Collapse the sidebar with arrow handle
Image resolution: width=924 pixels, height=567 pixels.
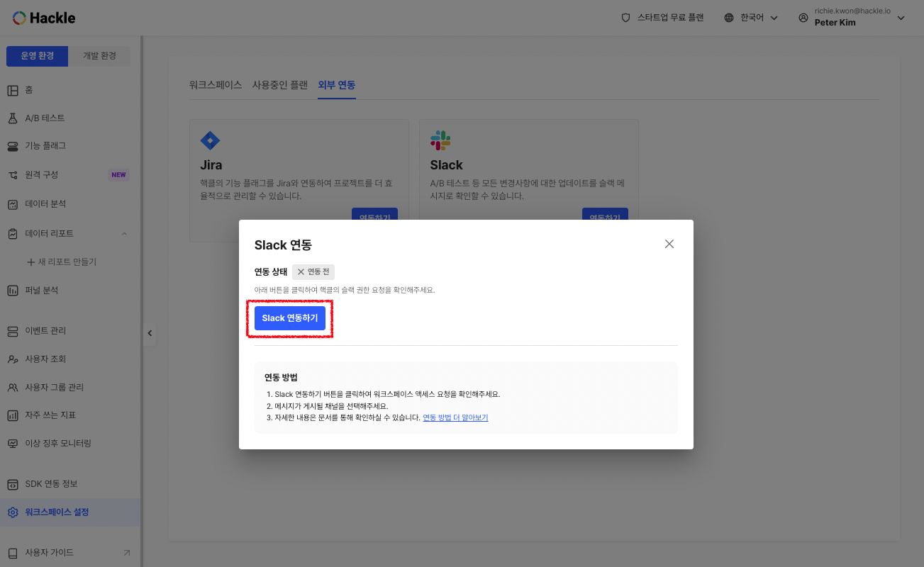[x=150, y=332]
